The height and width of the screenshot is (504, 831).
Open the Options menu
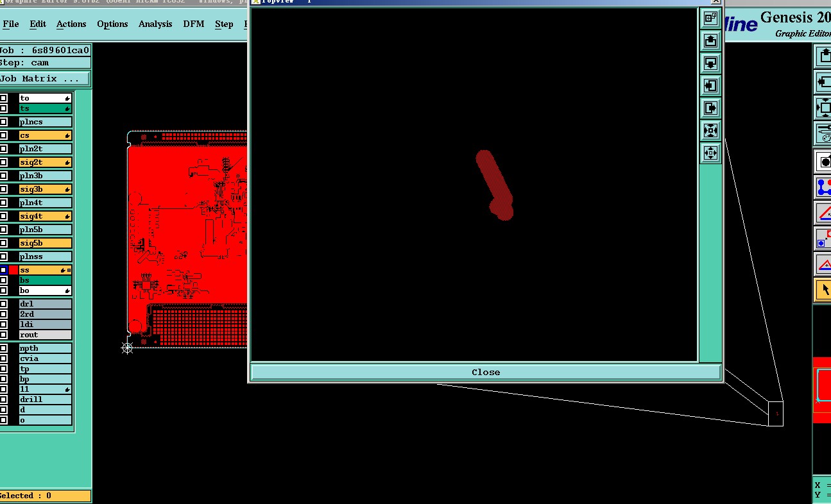[x=112, y=24]
